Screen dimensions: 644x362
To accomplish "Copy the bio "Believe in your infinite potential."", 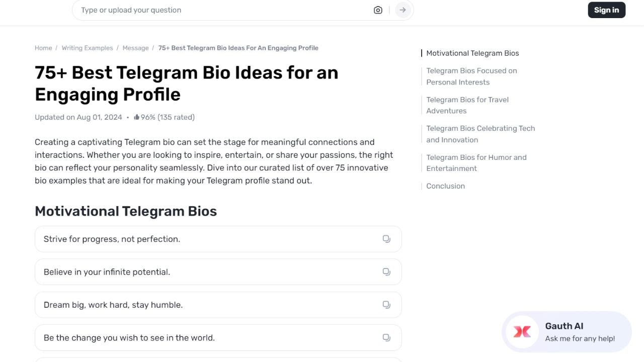I will pos(386,271).
